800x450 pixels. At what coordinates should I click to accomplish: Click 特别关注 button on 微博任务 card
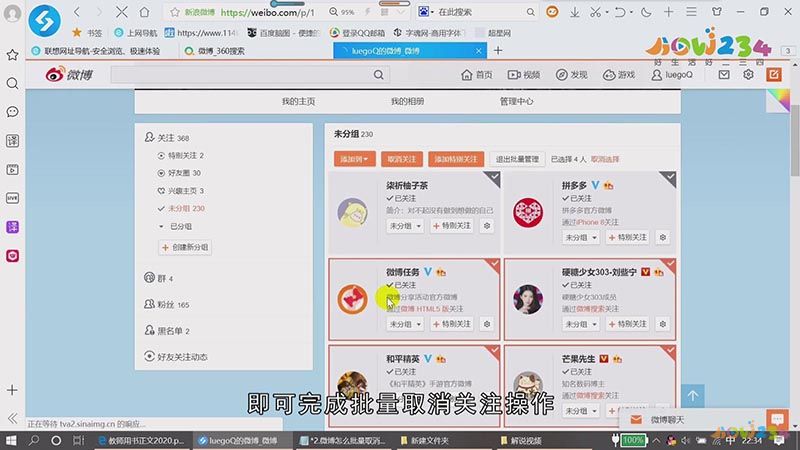[452, 324]
